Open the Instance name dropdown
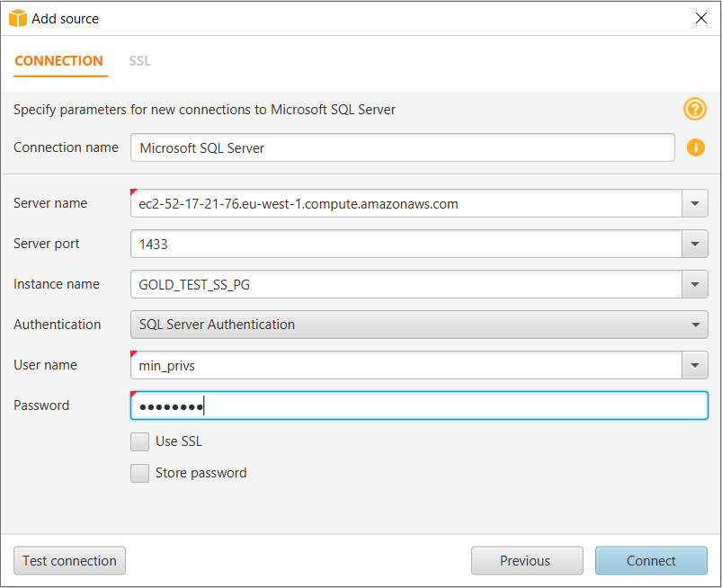This screenshot has height=588, width=722. pos(694,284)
